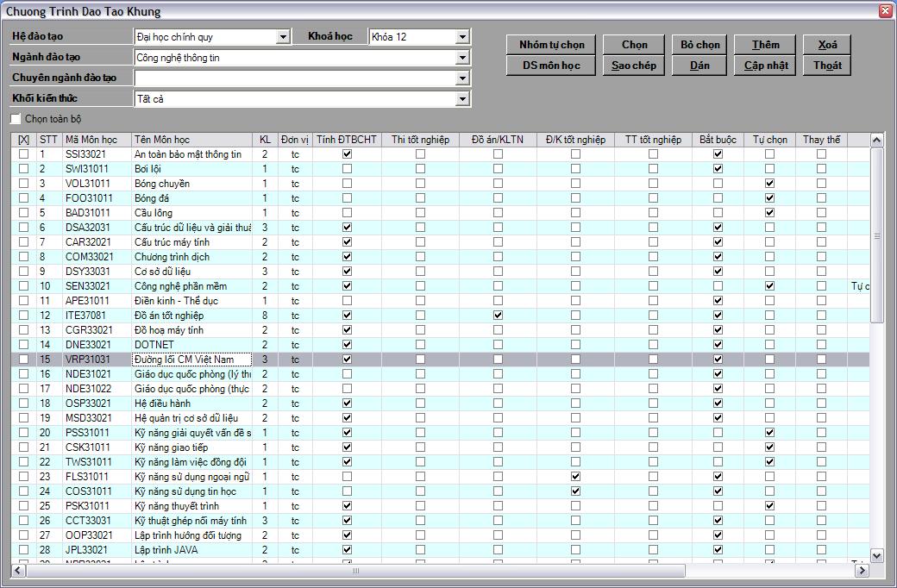The image size is (897, 588).
Task: Expand the Chuyên ngành đào tạo dropdown
Action: [x=463, y=78]
